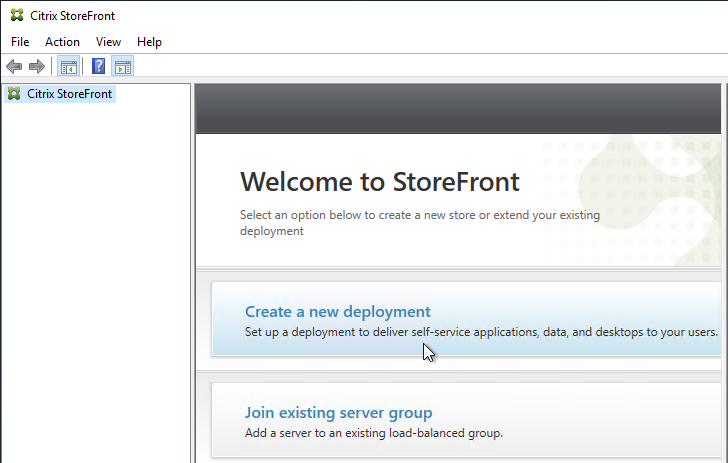Open the File menu
The width and height of the screenshot is (728, 463).
(x=20, y=42)
